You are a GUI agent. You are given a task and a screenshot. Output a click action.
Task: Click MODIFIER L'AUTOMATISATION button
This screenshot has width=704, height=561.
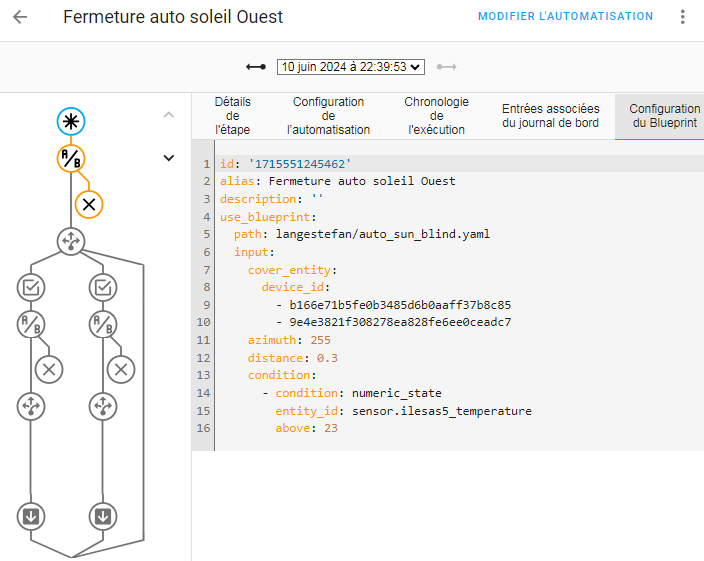click(x=565, y=17)
